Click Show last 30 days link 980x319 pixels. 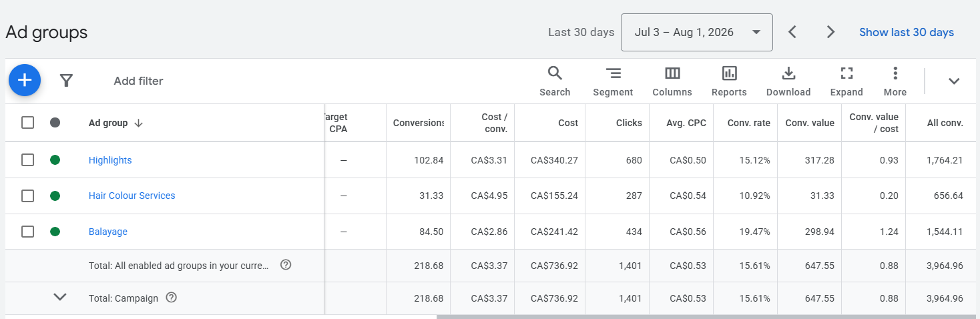click(907, 32)
